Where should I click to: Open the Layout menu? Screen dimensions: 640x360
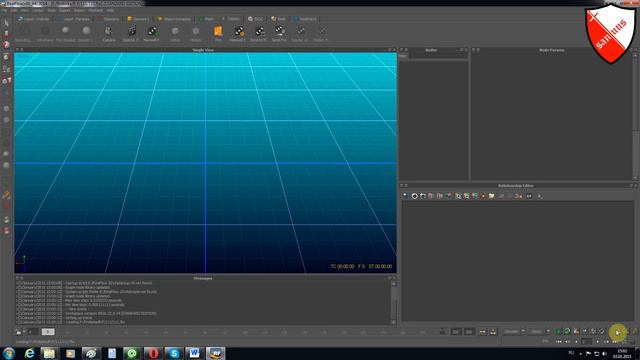(38, 10)
